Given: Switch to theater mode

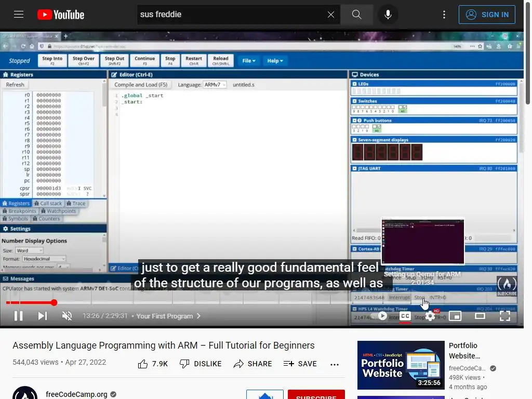Looking at the screenshot, I should (480, 316).
